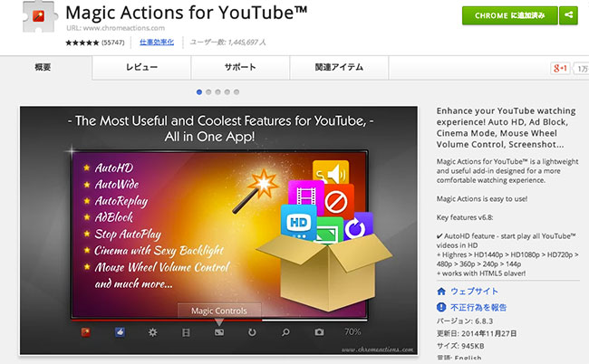The width and height of the screenshot is (589, 364).
Task: Click the Google +1 button
Action: pos(560,68)
